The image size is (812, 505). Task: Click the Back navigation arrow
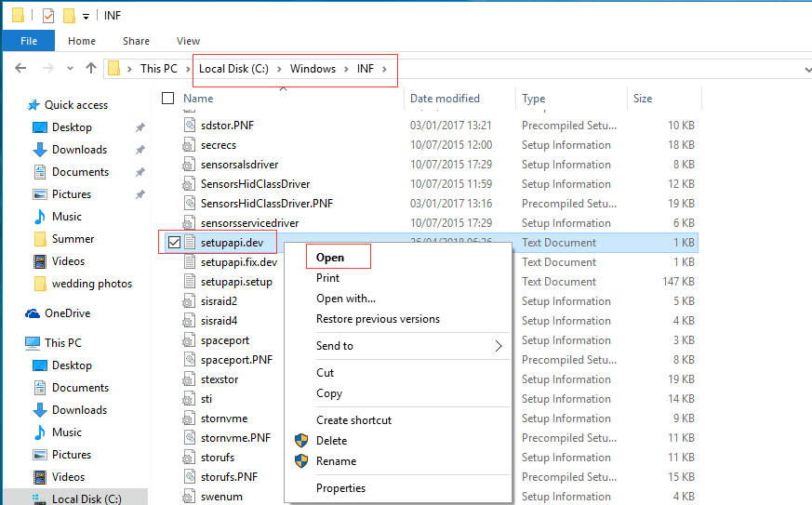point(20,68)
